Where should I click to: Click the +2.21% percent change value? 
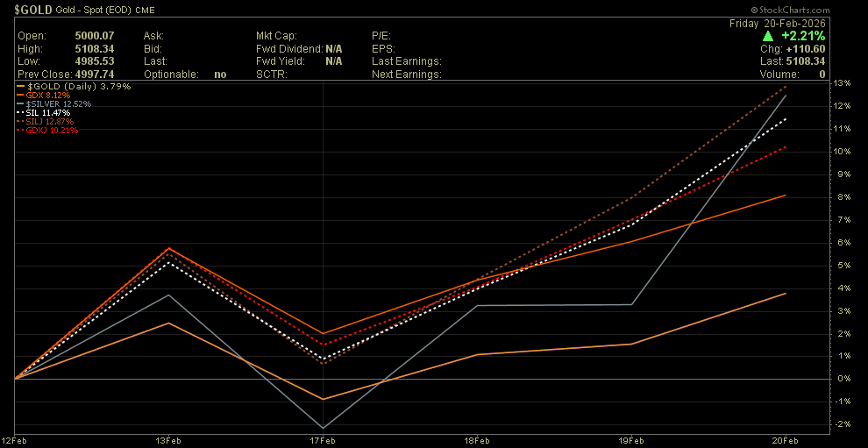tap(804, 36)
